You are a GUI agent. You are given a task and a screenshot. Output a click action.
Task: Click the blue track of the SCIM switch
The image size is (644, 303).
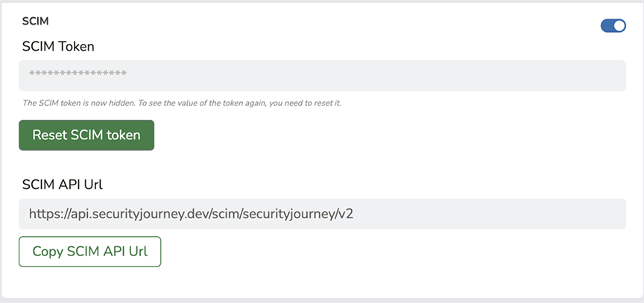[x=607, y=26]
